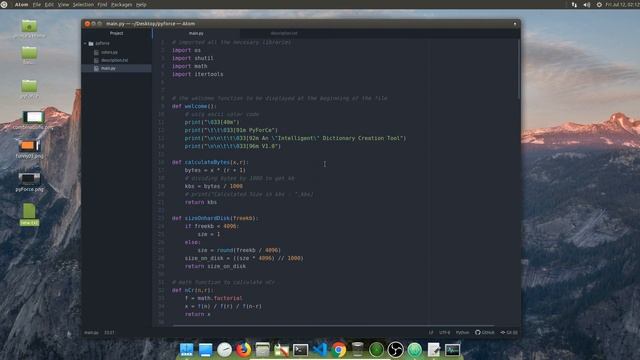Collapse the pyforce project folder arrow
This screenshot has width=640, height=360.
point(85,43)
